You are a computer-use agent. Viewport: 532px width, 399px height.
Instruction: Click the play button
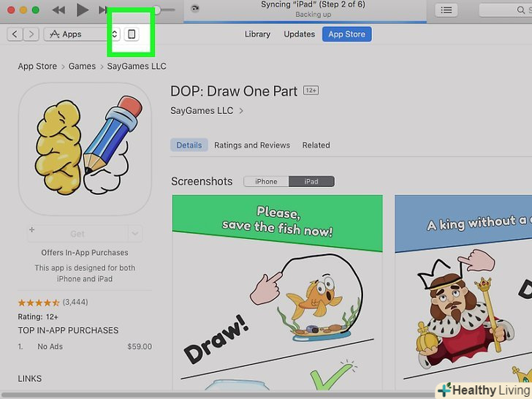tap(82, 9)
